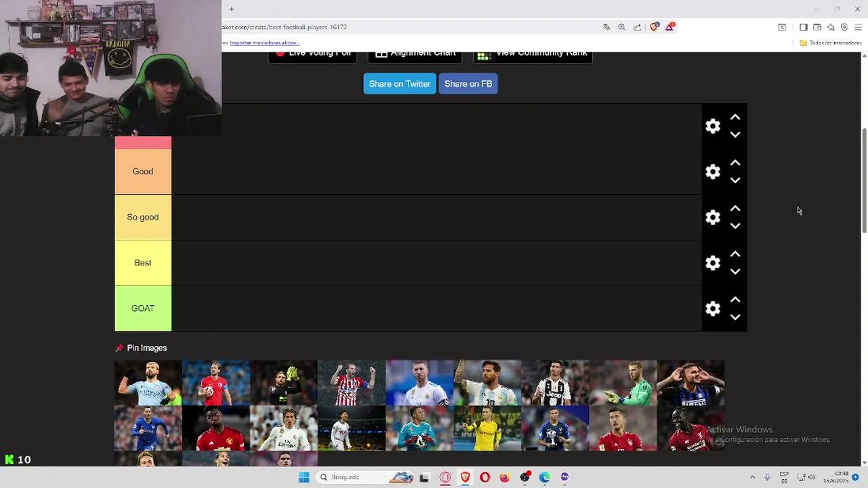Click the tab search icon in toolbar

[782, 27]
